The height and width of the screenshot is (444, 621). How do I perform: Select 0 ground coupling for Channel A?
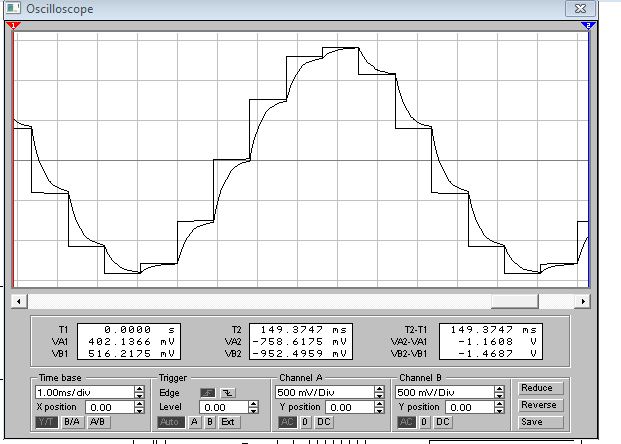point(305,422)
